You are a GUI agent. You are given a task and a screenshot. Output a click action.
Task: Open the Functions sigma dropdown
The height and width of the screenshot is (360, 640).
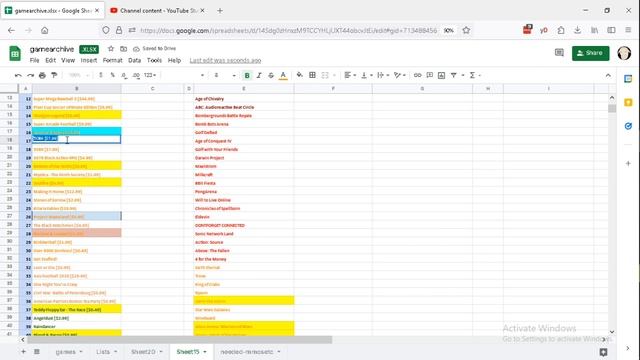point(475,75)
